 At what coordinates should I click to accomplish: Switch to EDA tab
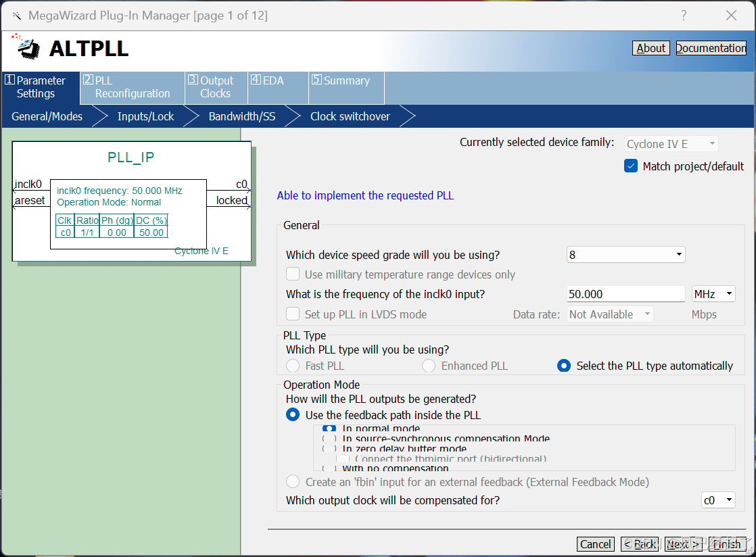(278, 87)
